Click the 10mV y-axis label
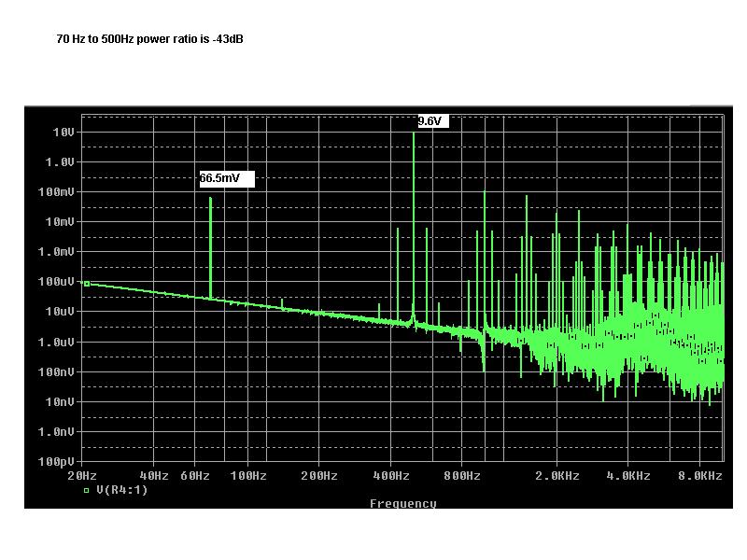 coord(60,222)
